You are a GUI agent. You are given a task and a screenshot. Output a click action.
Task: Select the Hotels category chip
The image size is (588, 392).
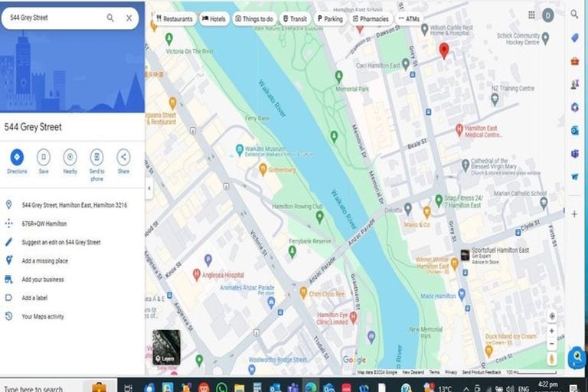(x=214, y=18)
